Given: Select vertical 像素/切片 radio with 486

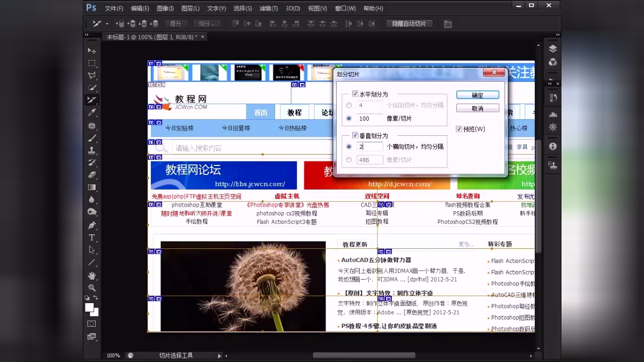Looking at the screenshot, I should tap(349, 160).
